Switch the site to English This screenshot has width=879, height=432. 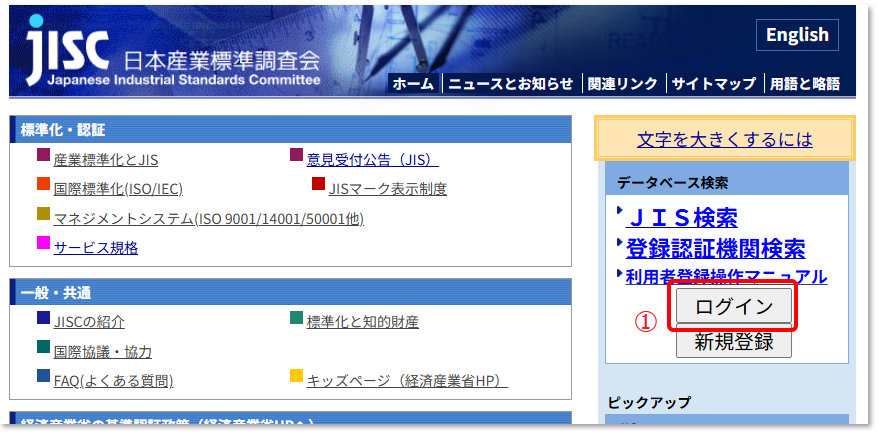point(797,35)
